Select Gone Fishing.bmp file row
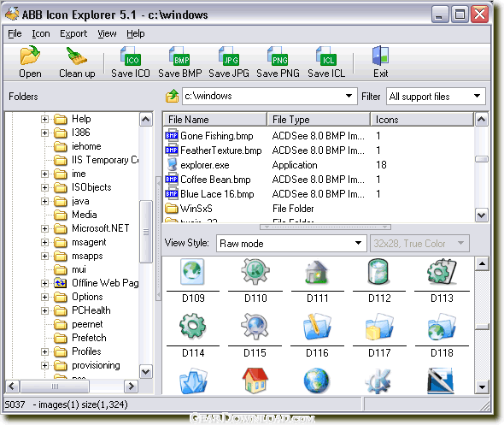 [319, 136]
